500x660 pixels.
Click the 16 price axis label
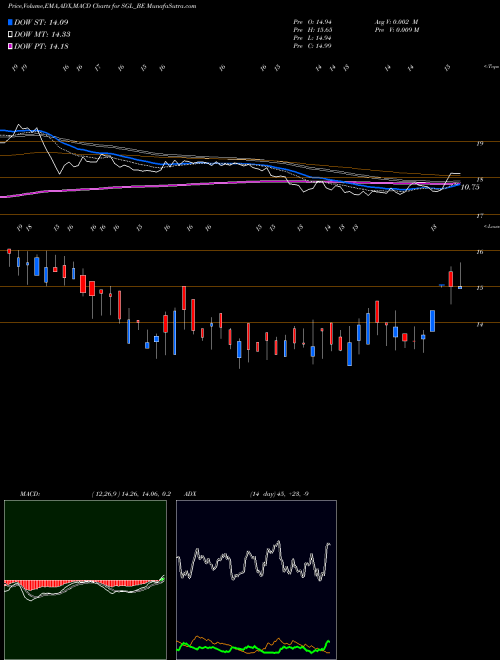tap(479, 252)
